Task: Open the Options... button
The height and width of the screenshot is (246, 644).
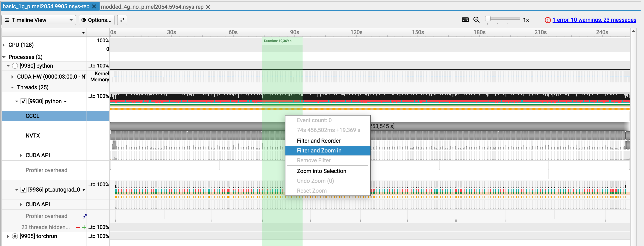Action: click(97, 20)
